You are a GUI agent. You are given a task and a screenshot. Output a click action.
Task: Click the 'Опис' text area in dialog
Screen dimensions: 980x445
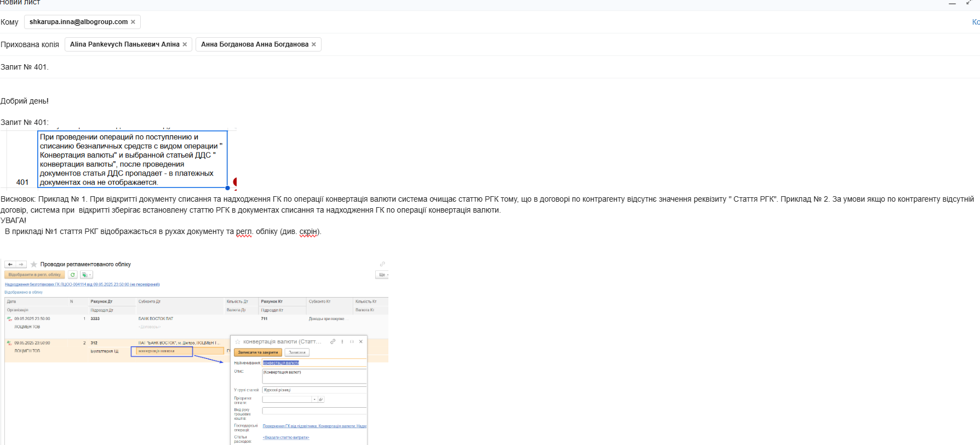point(314,376)
